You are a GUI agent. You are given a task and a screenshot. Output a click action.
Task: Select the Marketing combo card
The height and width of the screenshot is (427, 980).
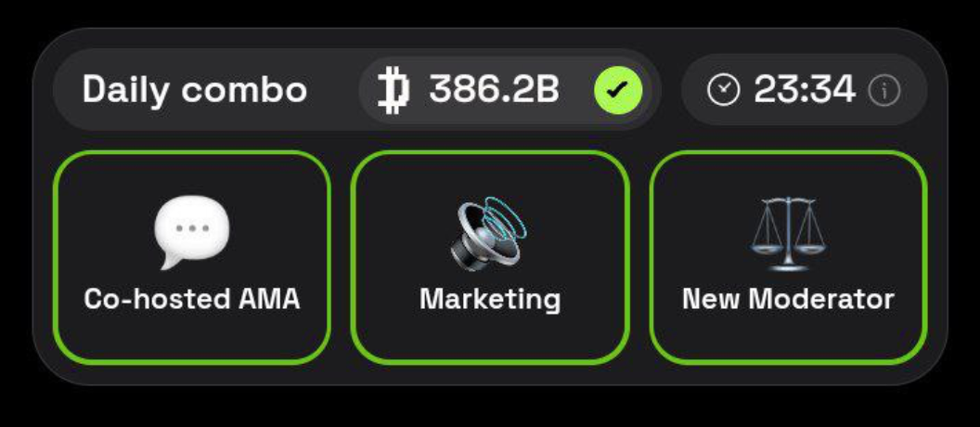point(489,257)
